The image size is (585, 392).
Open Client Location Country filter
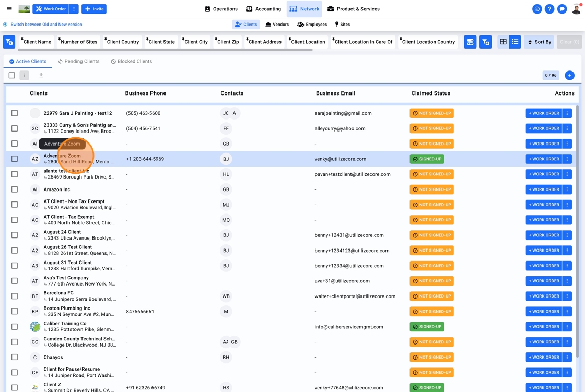click(x=428, y=42)
